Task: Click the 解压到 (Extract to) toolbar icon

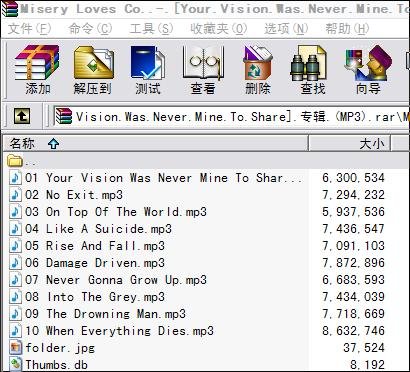Action: (x=94, y=63)
